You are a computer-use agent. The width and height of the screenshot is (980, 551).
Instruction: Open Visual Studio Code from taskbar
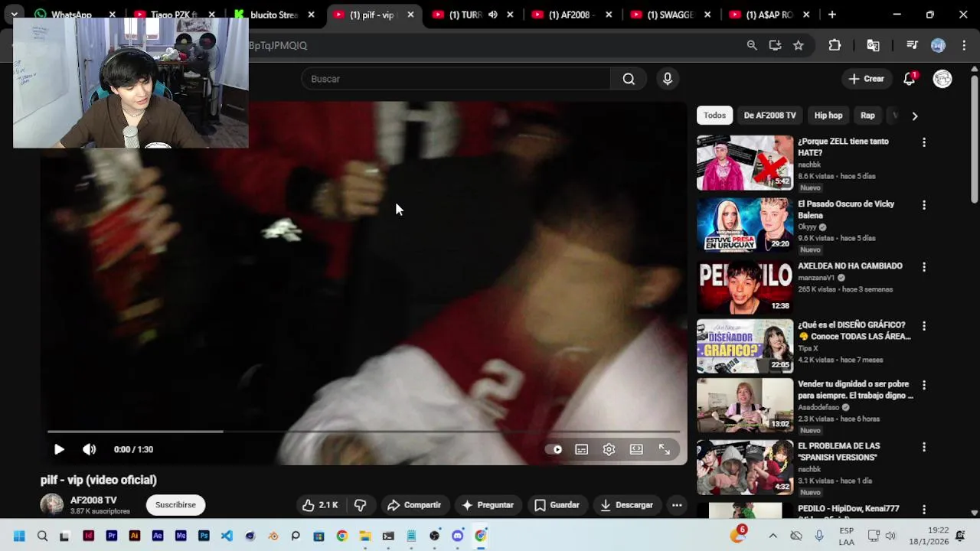227,536
